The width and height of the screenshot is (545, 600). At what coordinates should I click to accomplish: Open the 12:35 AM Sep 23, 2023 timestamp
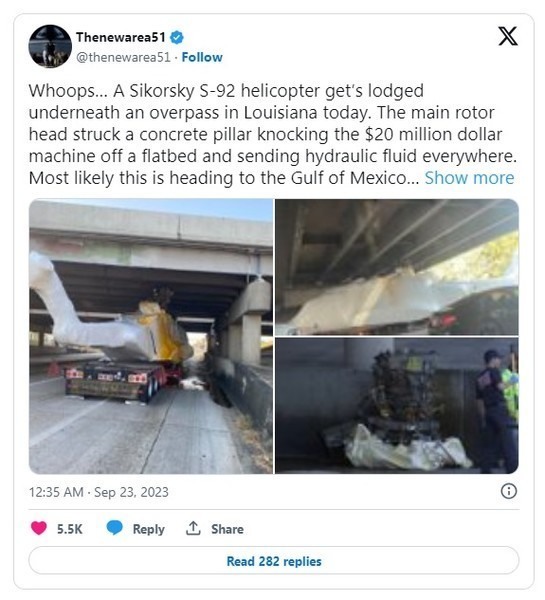point(99,492)
